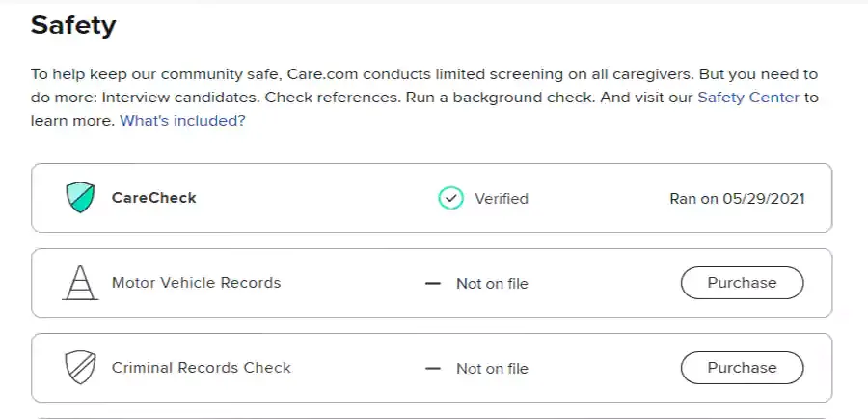Click "Ran on 05/29/2021" date text
The image size is (868, 419).
pos(737,199)
